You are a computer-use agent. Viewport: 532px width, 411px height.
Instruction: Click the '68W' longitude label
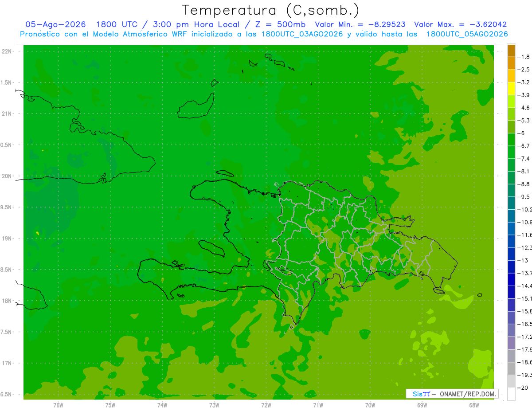474,405
